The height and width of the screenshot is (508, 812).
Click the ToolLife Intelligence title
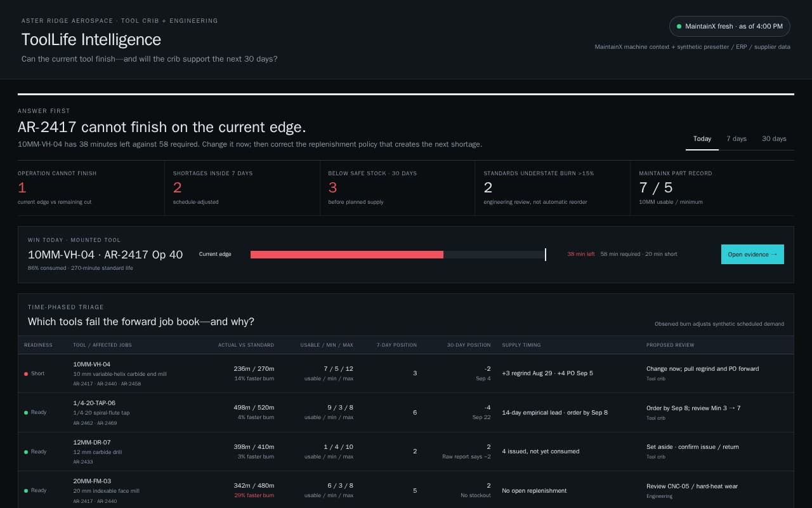[91, 39]
